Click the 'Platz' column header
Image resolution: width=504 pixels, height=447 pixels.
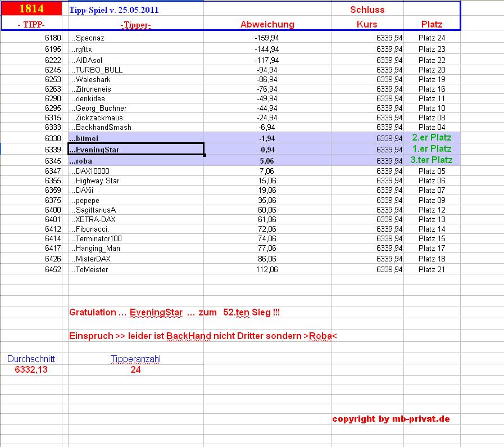[x=432, y=24]
